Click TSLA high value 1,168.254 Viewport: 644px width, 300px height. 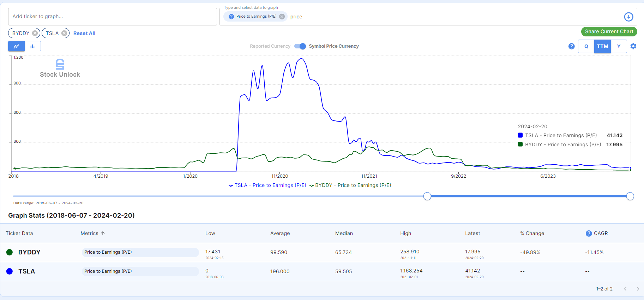click(x=411, y=271)
